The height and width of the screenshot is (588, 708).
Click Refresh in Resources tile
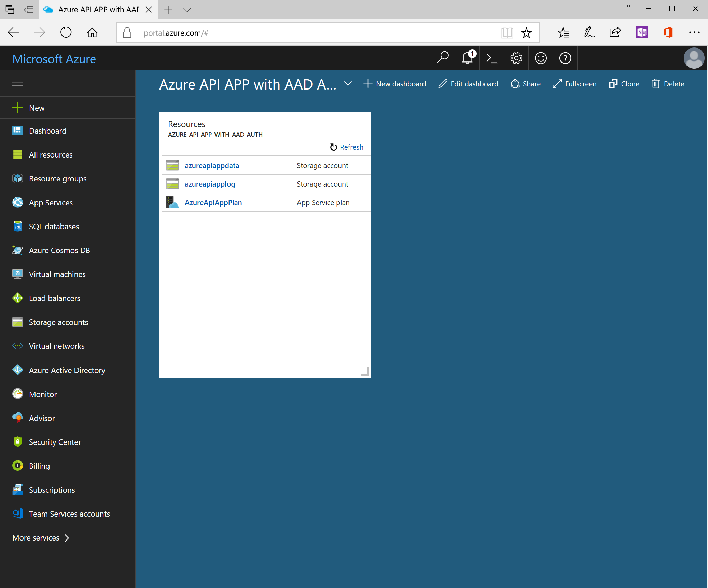(347, 147)
